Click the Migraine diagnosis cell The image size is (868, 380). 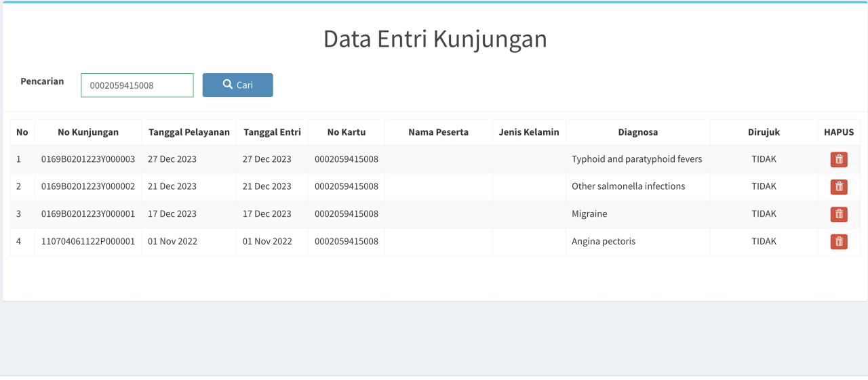[589, 214]
